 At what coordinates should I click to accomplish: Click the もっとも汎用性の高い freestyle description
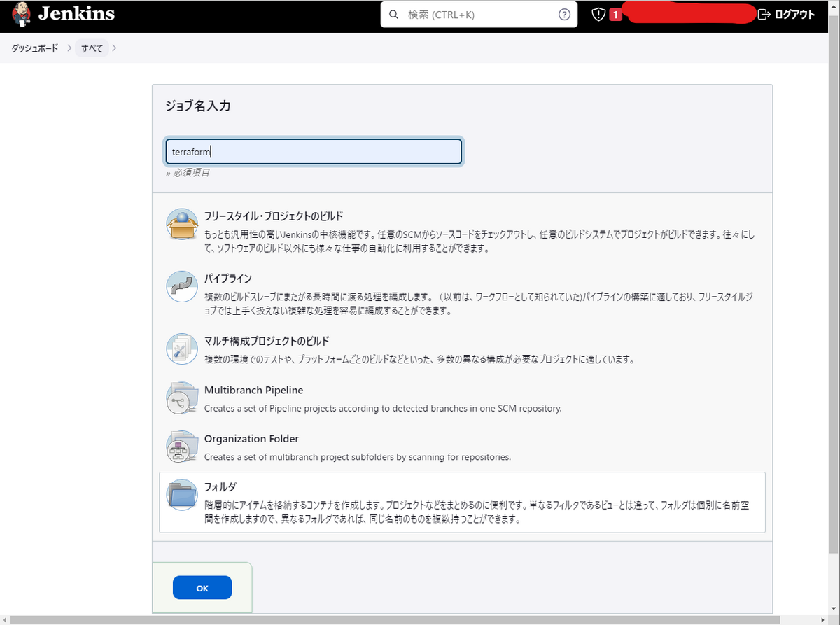point(479,241)
